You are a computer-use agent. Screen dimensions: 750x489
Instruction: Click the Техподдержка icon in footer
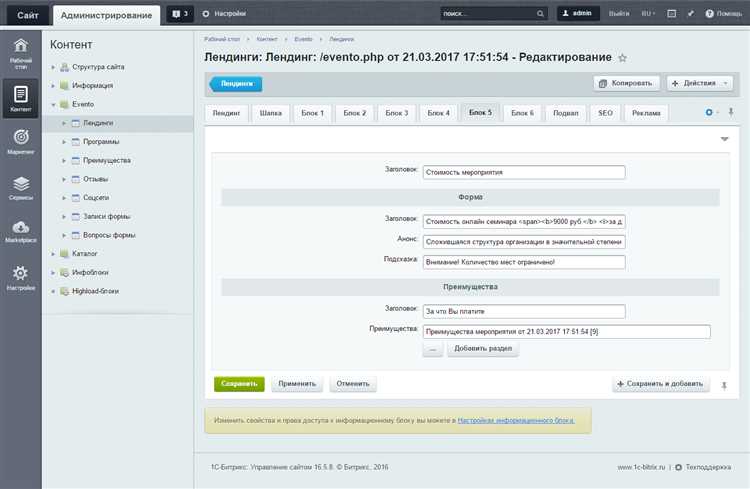click(678, 467)
